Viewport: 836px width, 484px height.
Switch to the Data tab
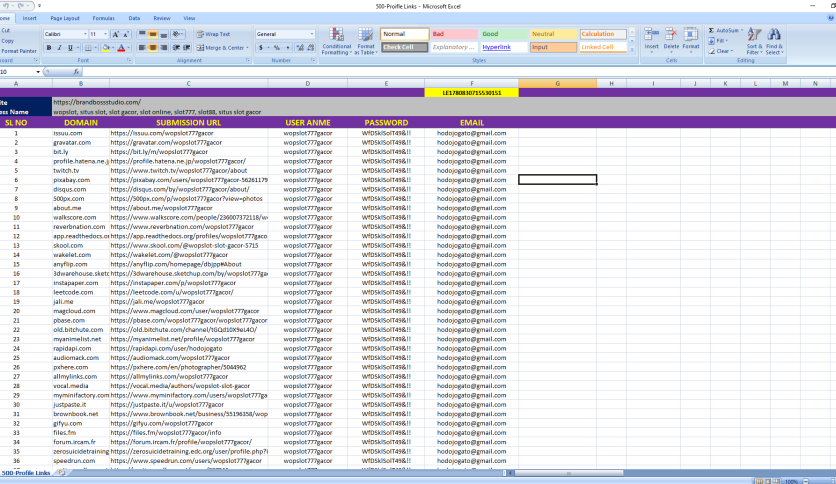click(134, 18)
